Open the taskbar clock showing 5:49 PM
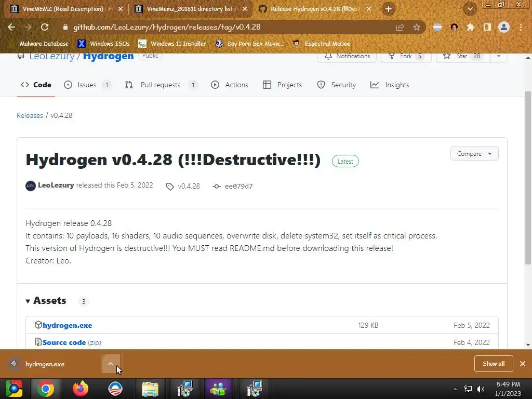The width and height of the screenshot is (532, 399). (x=508, y=389)
